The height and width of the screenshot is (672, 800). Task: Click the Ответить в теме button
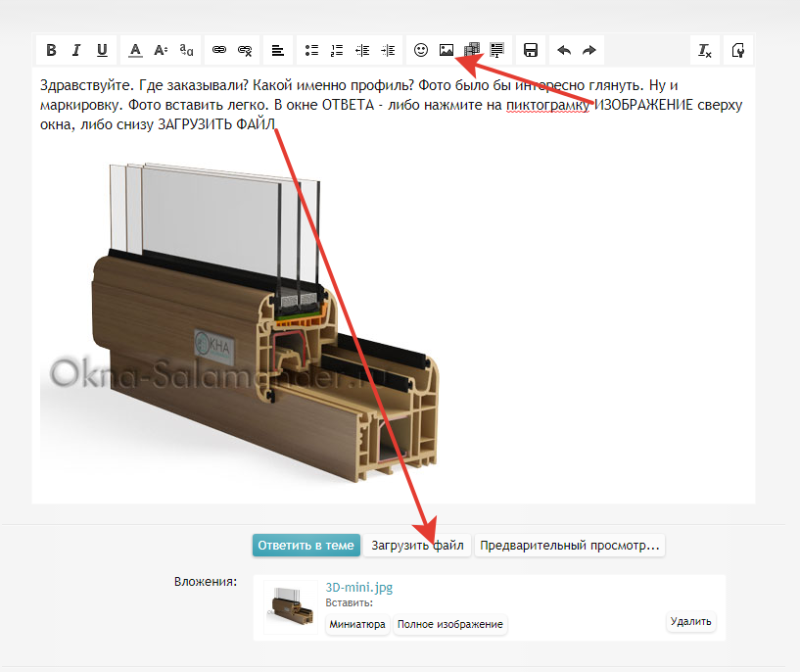coord(306,545)
